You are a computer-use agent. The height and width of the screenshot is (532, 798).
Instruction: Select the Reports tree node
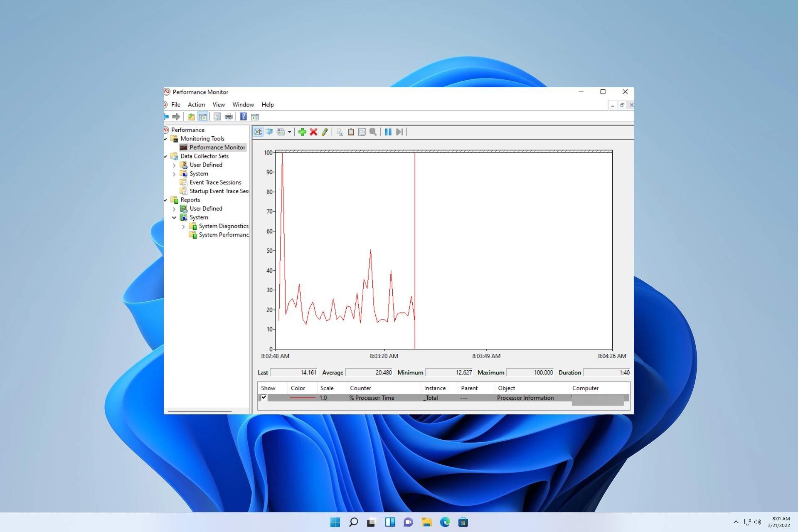pyautogui.click(x=190, y=199)
